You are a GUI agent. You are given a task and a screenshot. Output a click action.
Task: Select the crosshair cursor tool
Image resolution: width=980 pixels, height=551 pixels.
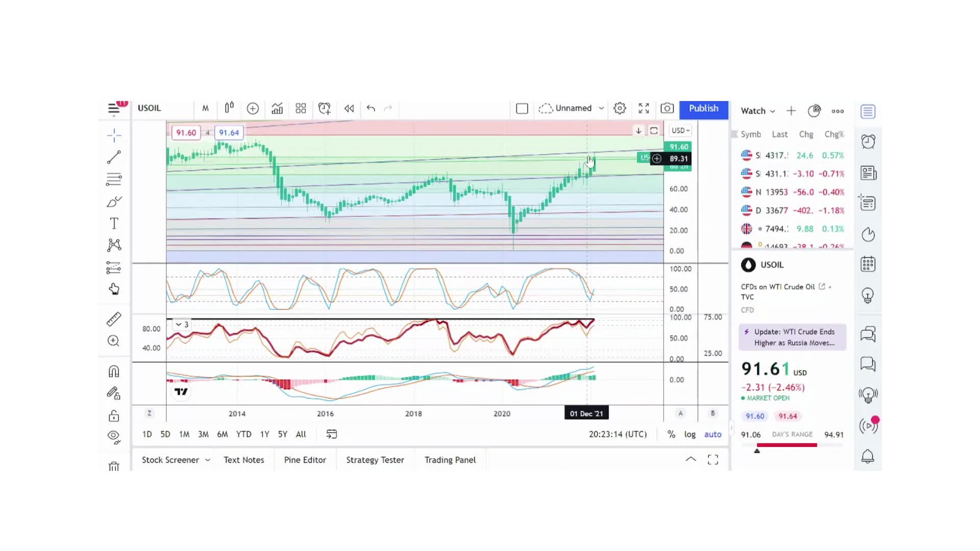[x=114, y=135]
